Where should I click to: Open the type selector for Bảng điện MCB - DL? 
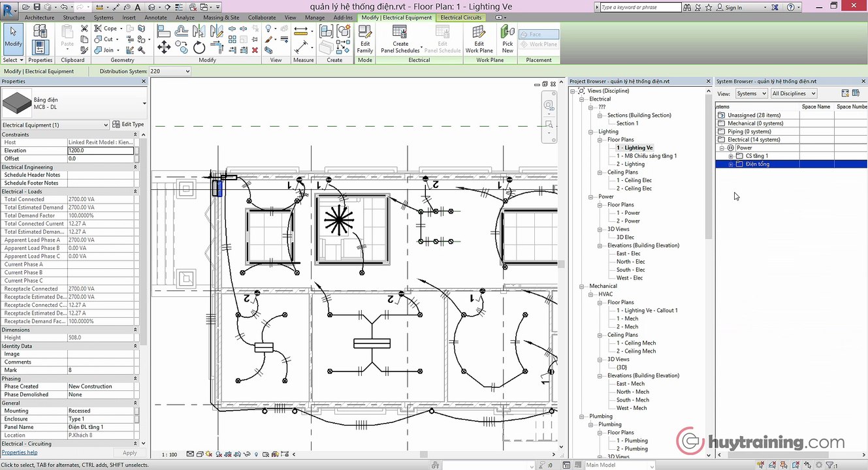click(74, 103)
